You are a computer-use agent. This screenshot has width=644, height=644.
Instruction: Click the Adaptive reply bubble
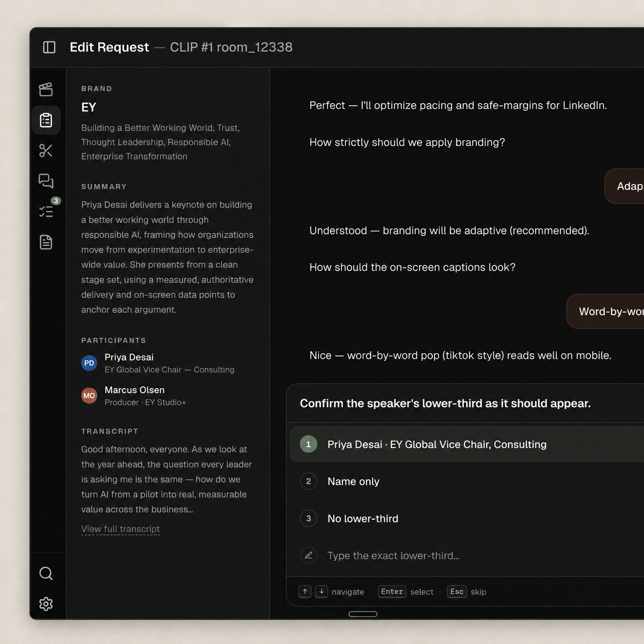tap(624, 186)
